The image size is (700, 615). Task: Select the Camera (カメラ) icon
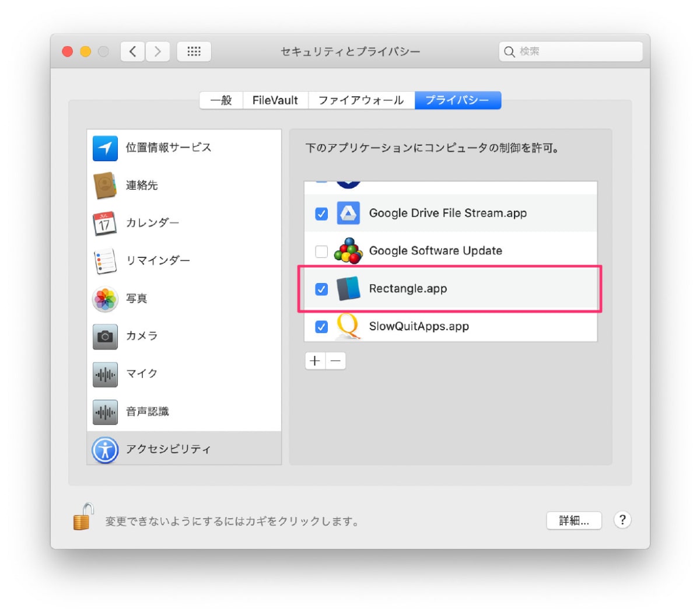click(105, 336)
